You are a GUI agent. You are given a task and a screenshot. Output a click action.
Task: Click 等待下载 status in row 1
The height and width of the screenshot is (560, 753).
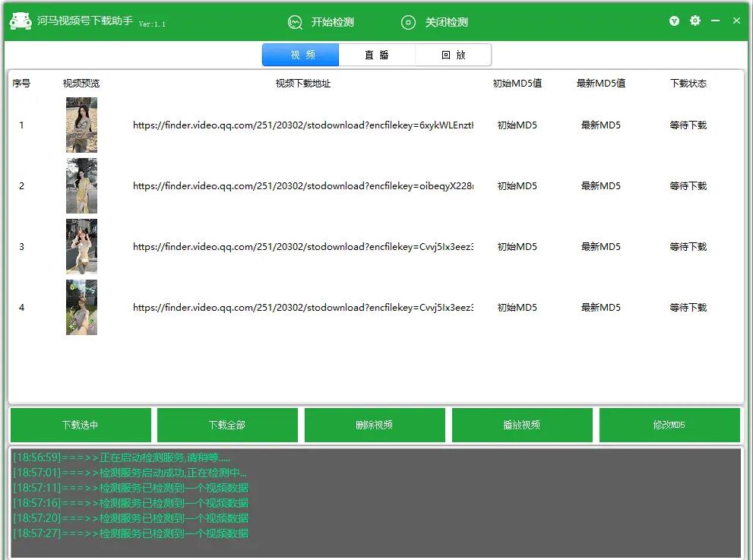coord(688,125)
